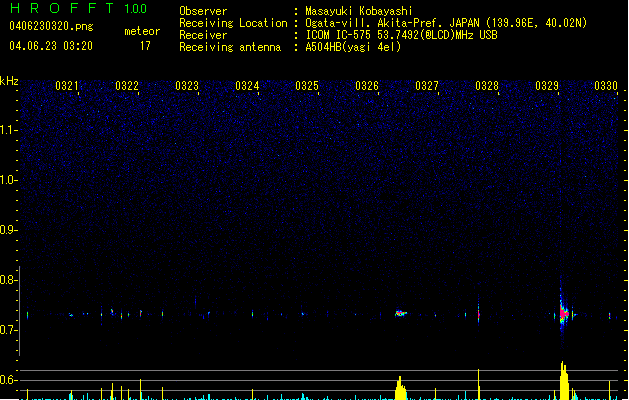Click the kHz axis unit label

(9, 81)
